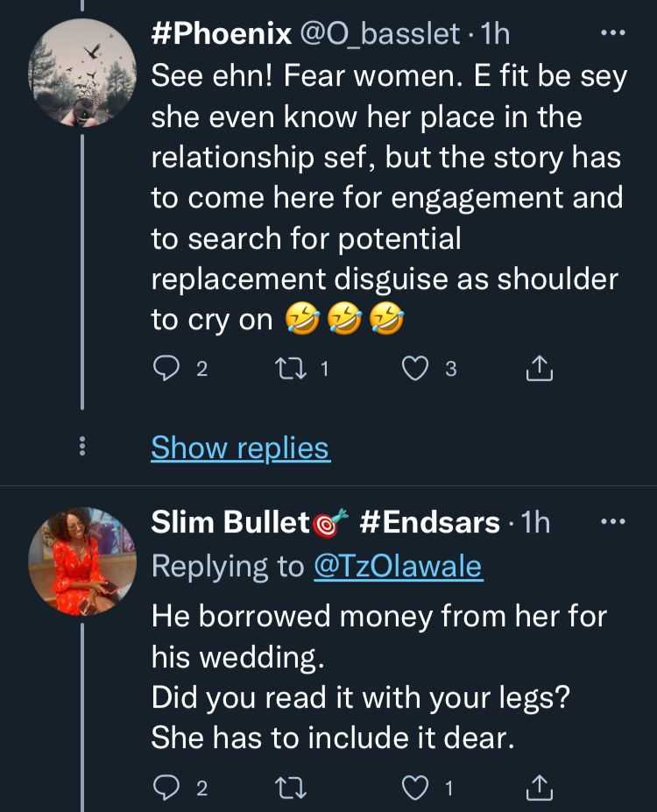
Task: View Slim Bullet's profile picture
Action: pos(82,561)
